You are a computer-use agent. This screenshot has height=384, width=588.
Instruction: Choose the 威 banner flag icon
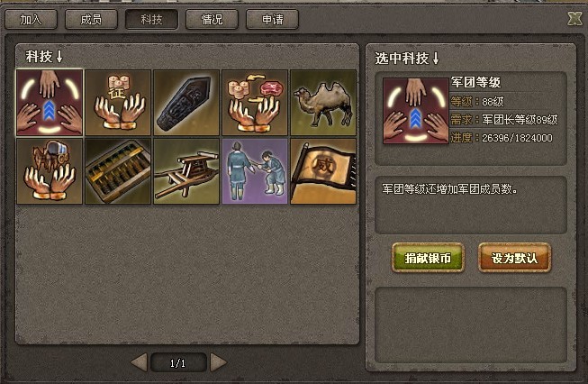pos(323,171)
